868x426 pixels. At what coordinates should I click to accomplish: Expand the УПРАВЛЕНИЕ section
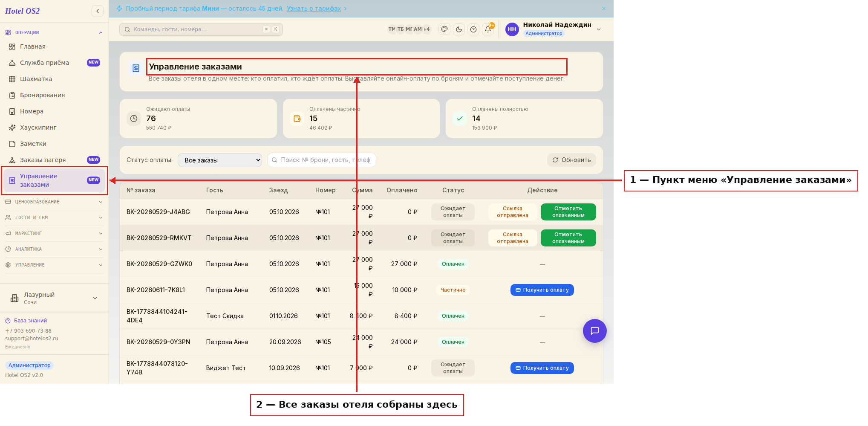click(54, 265)
